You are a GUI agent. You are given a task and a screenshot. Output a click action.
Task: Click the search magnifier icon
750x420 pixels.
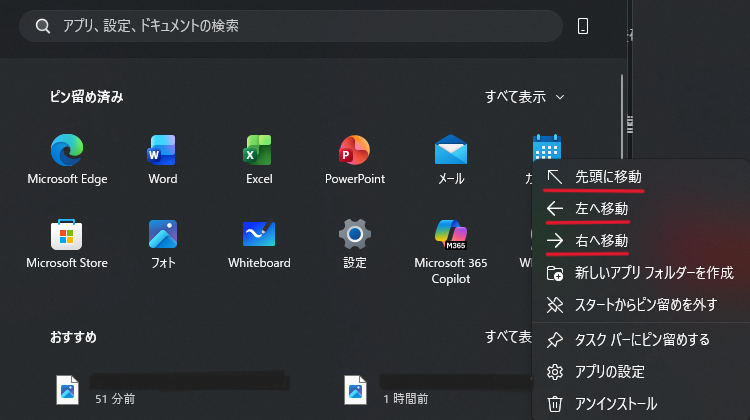[x=43, y=26]
